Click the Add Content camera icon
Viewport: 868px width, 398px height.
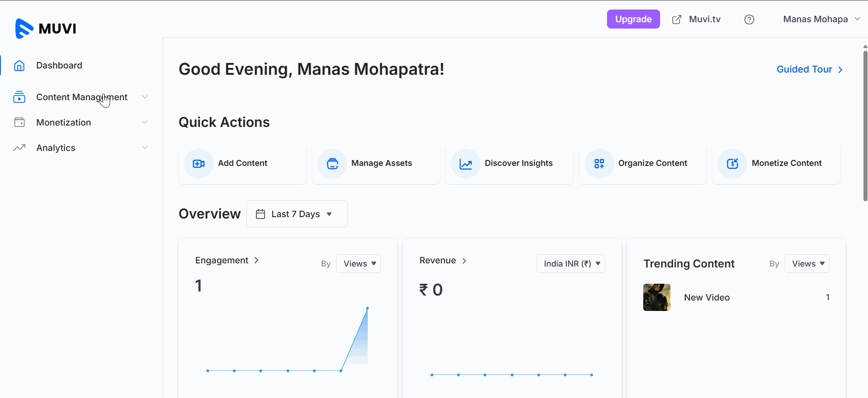[x=198, y=164]
